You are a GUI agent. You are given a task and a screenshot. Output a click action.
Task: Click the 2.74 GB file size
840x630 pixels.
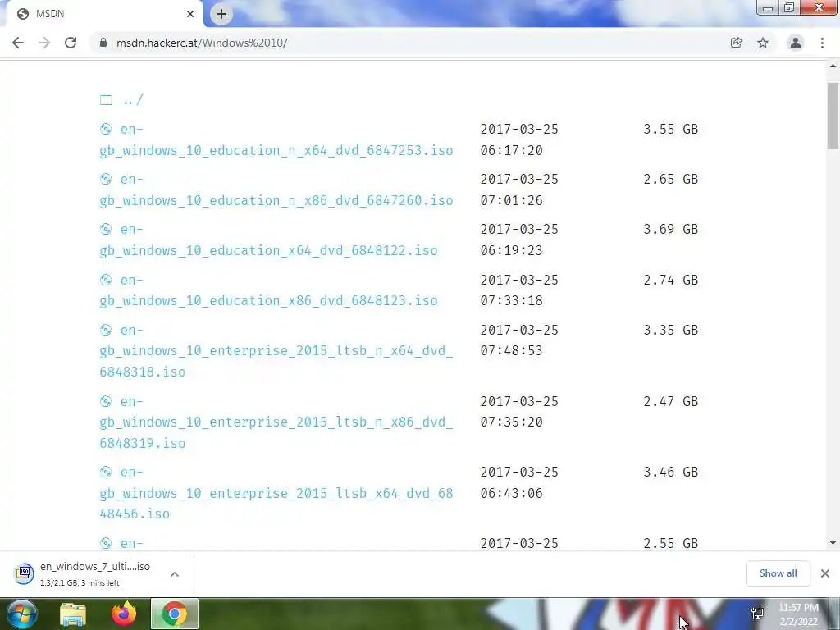tap(671, 280)
